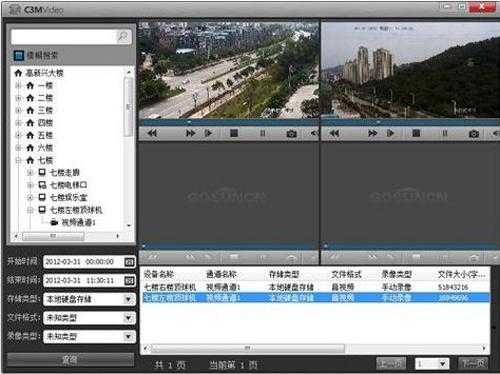Sort by the 通道名称 column header
500x374 pixels.
(x=221, y=274)
